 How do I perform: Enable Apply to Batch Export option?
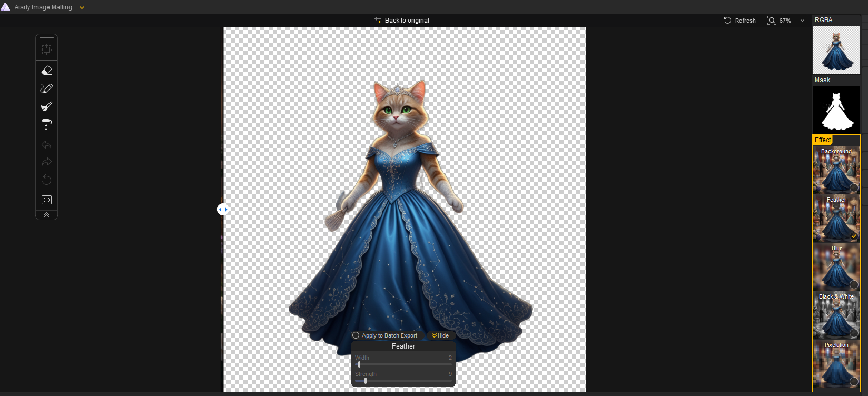[356, 335]
